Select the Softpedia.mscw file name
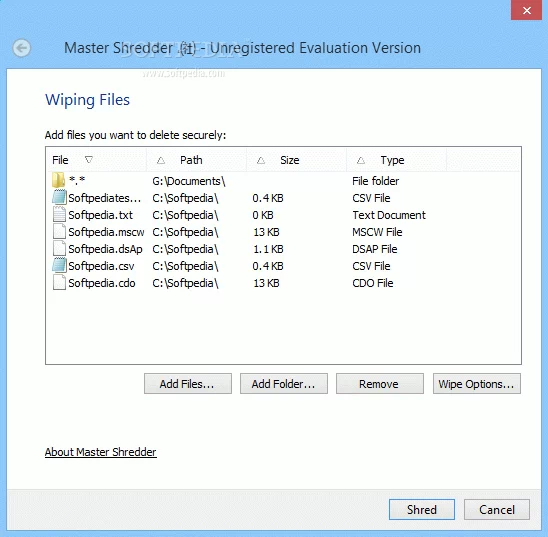 [x=106, y=232]
